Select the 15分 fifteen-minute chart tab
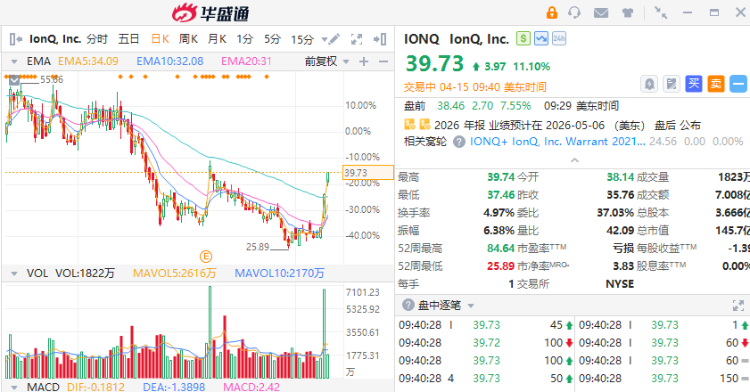750x392 pixels. point(302,39)
